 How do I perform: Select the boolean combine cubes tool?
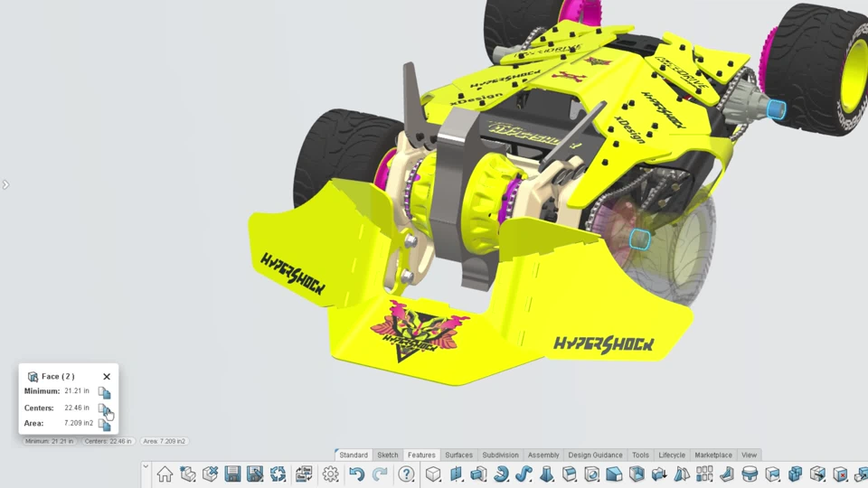(x=795, y=474)
